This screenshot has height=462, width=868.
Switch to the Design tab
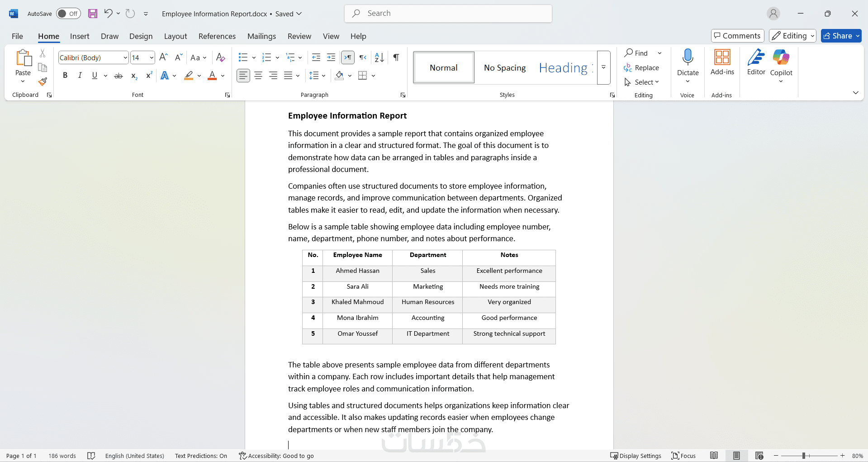(141, 36)
